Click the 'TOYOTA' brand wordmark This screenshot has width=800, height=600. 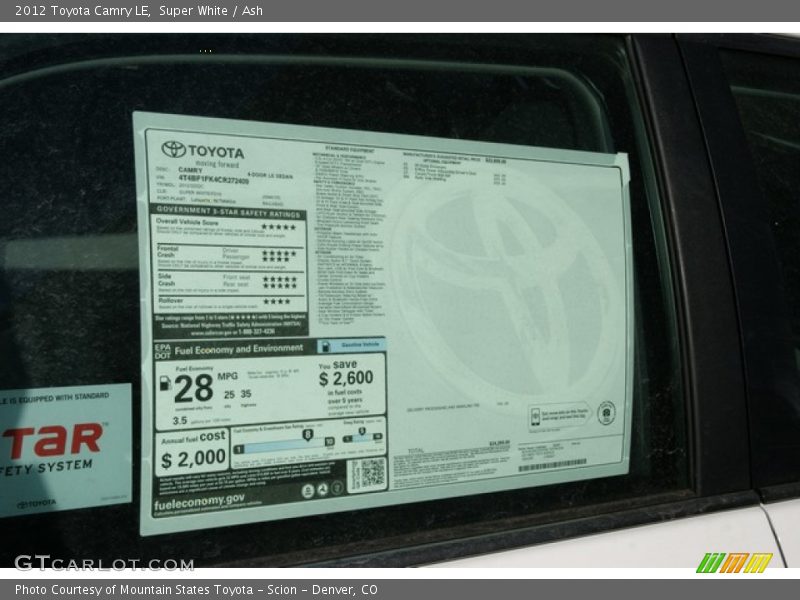(216, 152)
